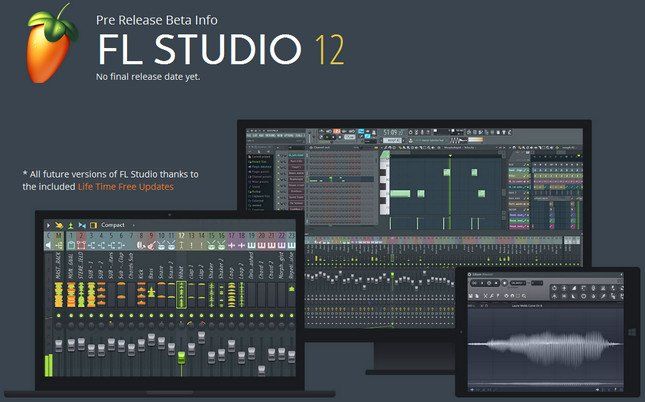
Task: Select the drum icon on mixer track 10
Action: pyautogui.click(x=161, y=245)
